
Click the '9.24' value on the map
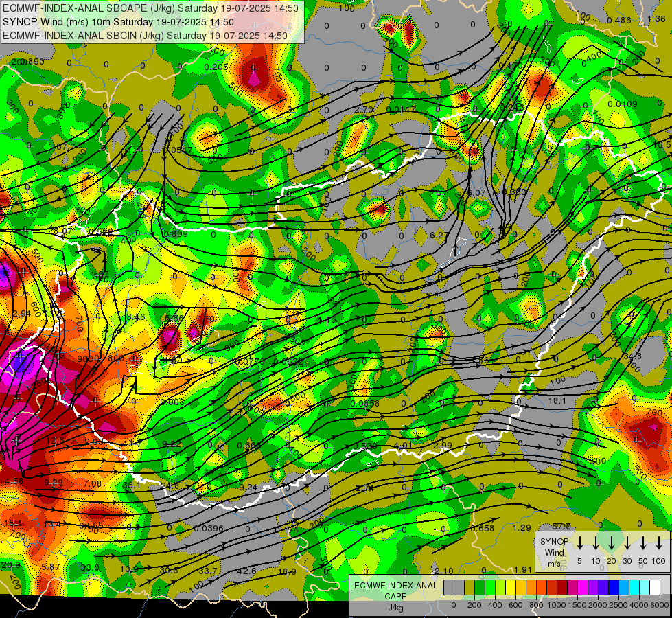(248, 487)
